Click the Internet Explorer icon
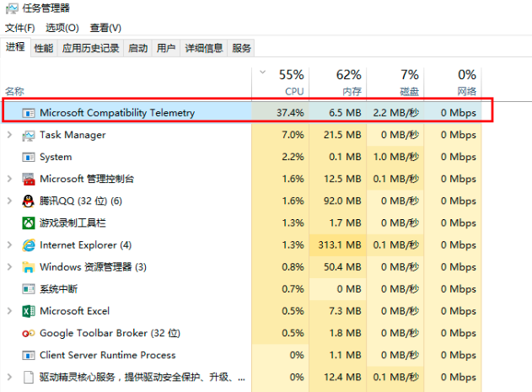The width and height of the screenshot is (532, 392). pyautogui.click(x=29, y=245)
